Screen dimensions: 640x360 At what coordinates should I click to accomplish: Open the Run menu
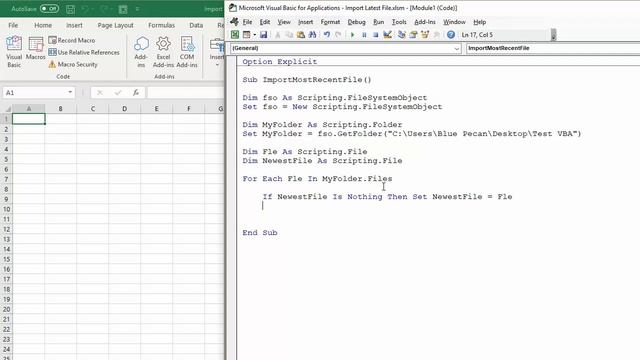[378, 22]
